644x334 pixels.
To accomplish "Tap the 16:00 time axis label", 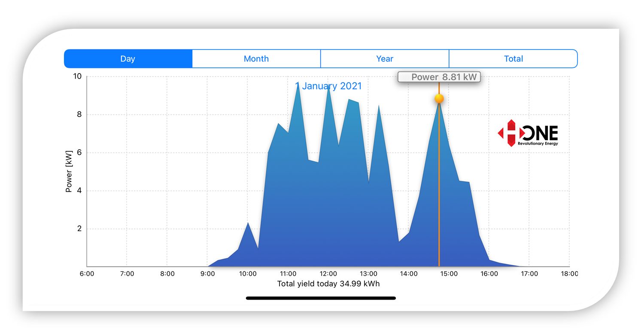I will coord(489,274).
